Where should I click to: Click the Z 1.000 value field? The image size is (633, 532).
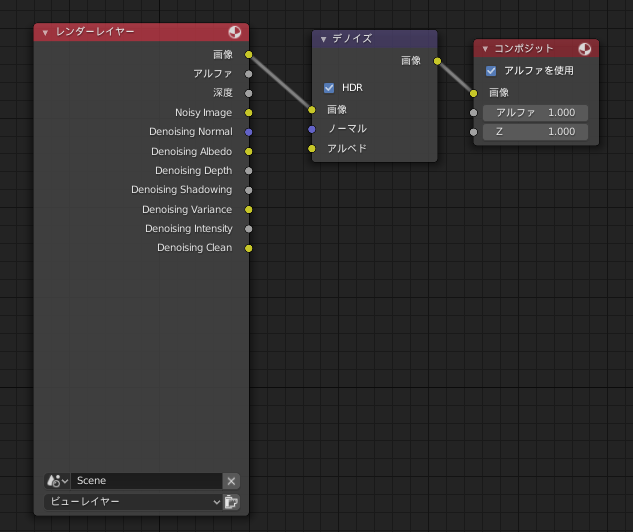click(x=535, y=132)
